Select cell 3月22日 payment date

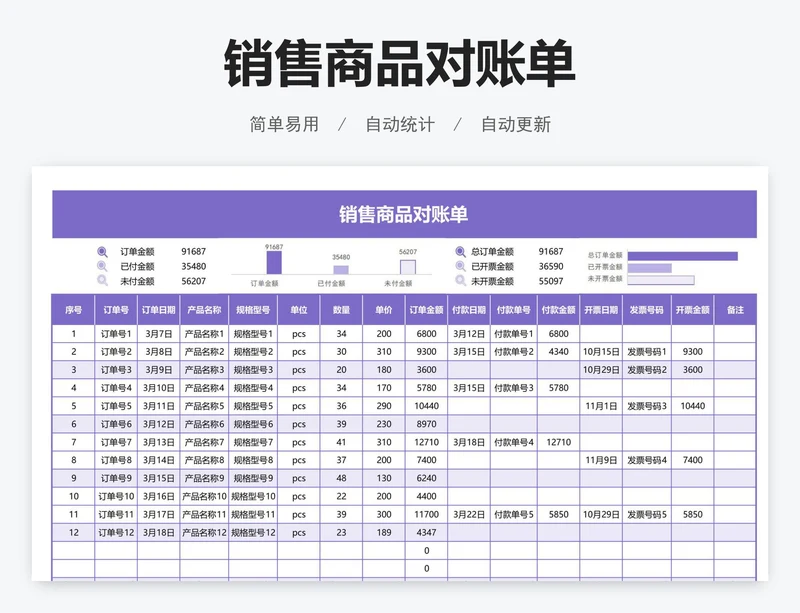click(x=469, y=514)
